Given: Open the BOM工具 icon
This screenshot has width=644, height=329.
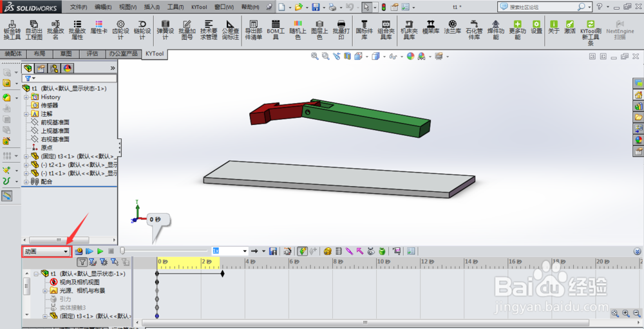Looking at the screenshot, I should [x=276, y=30].
